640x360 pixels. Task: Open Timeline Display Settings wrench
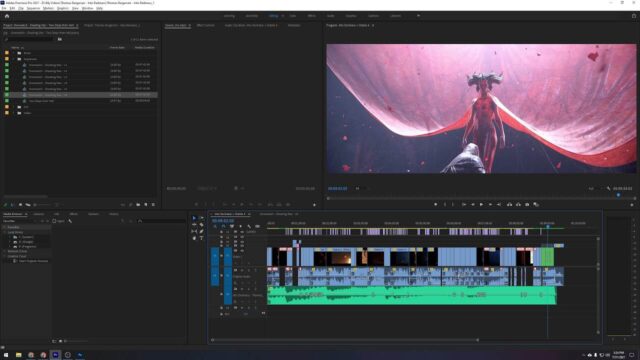pyautogui.click(x=249, y=226)
